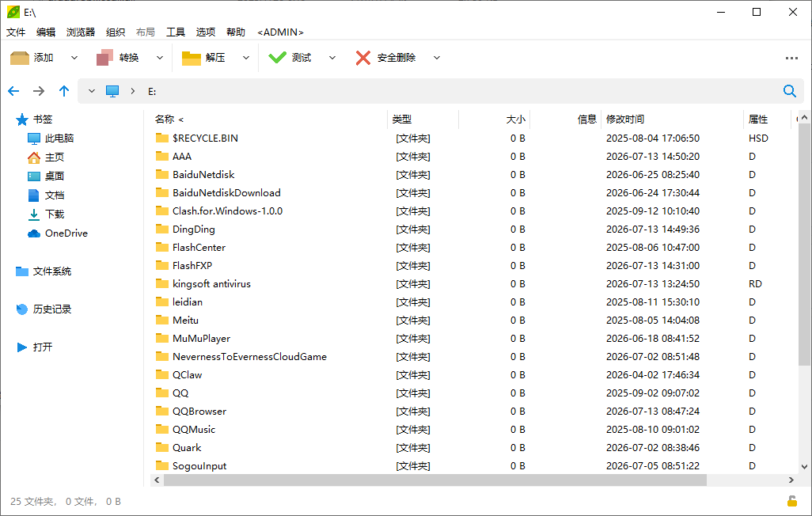Open the 帮助 menu
Image resolution: width=812 pixels, height=516 pixels.
coord(236,32)
